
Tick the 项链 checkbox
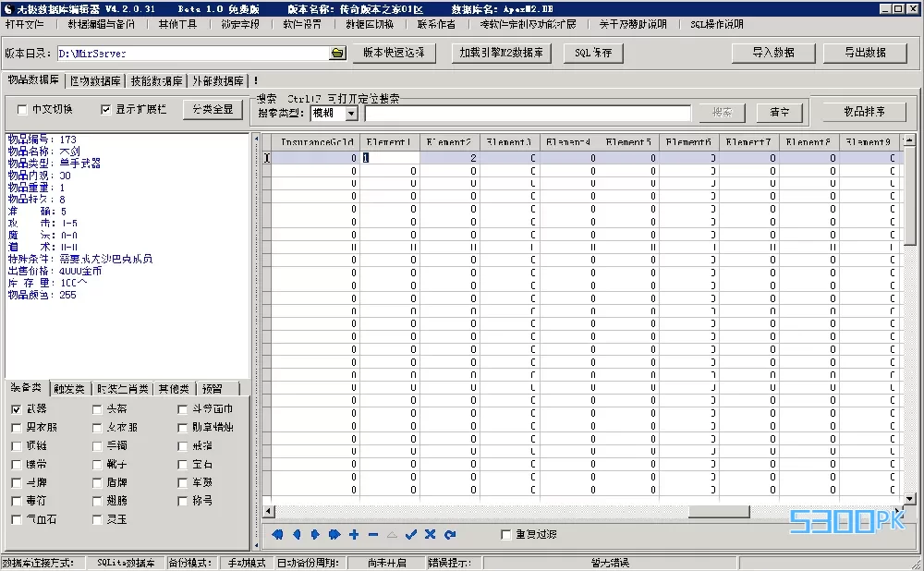pos(17,446)
